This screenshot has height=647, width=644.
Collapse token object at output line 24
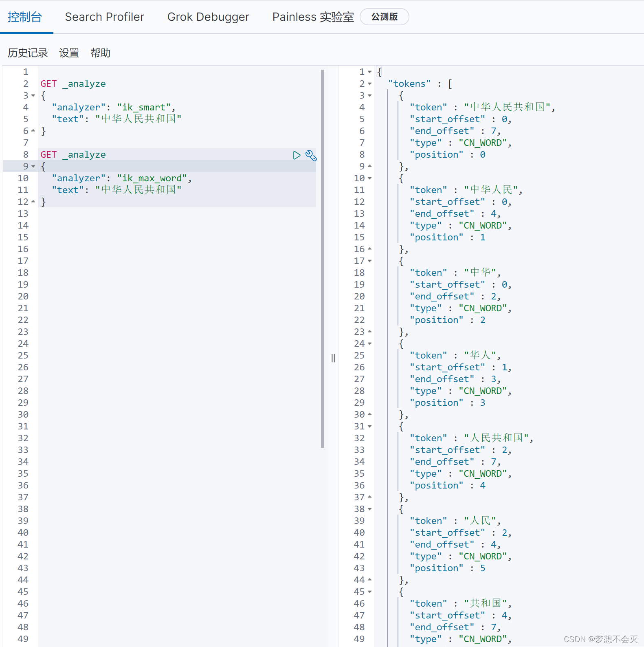coord(370,344)
